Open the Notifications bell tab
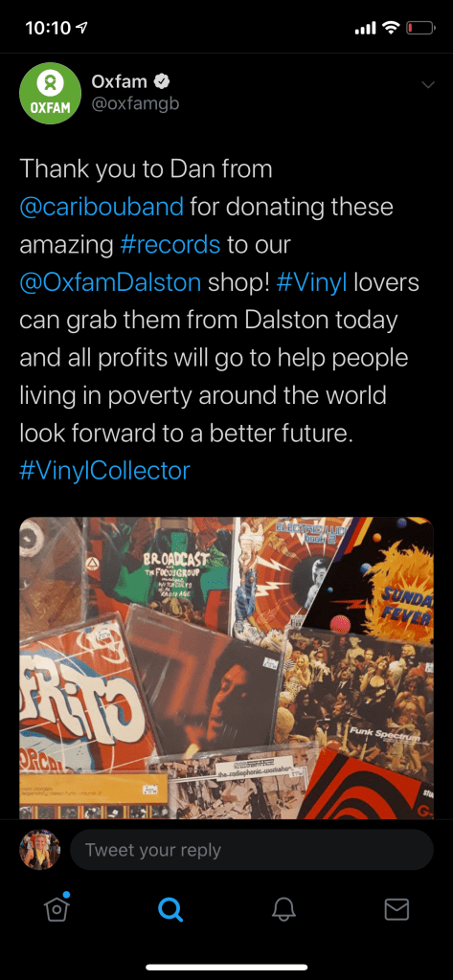 tap(283, 909)
